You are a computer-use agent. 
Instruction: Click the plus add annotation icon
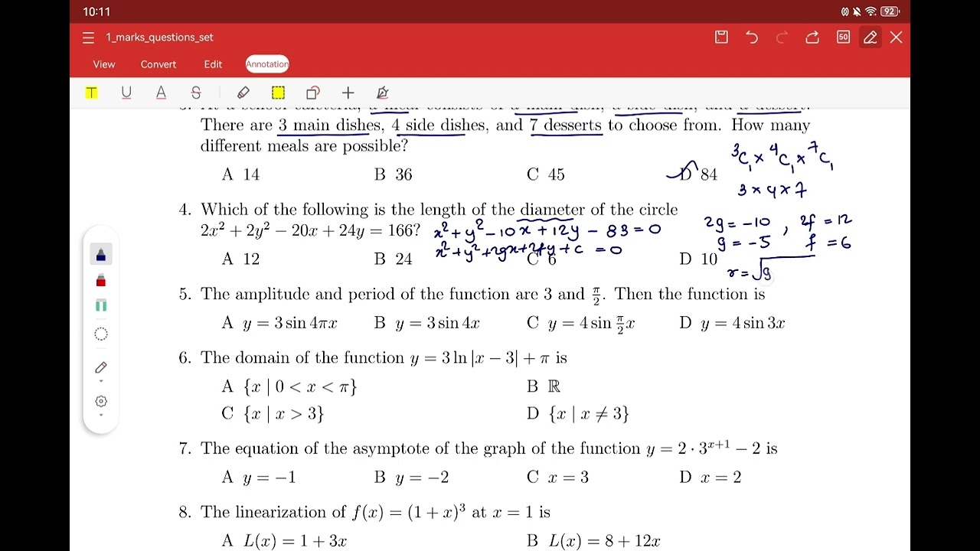click(348, 93)
